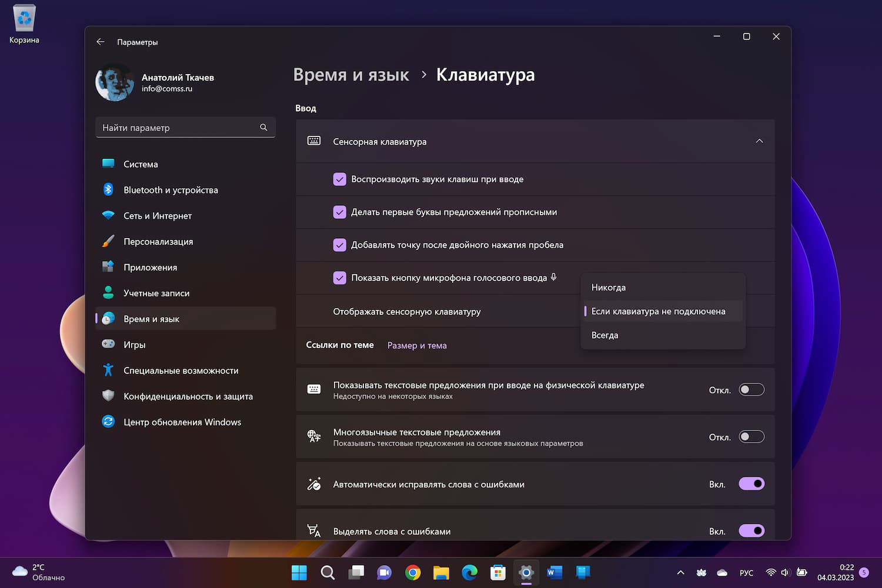This screenshot has height=588, width=882.
Task: Open the clock showing 04.03.2023
Action: coord(836,572)
